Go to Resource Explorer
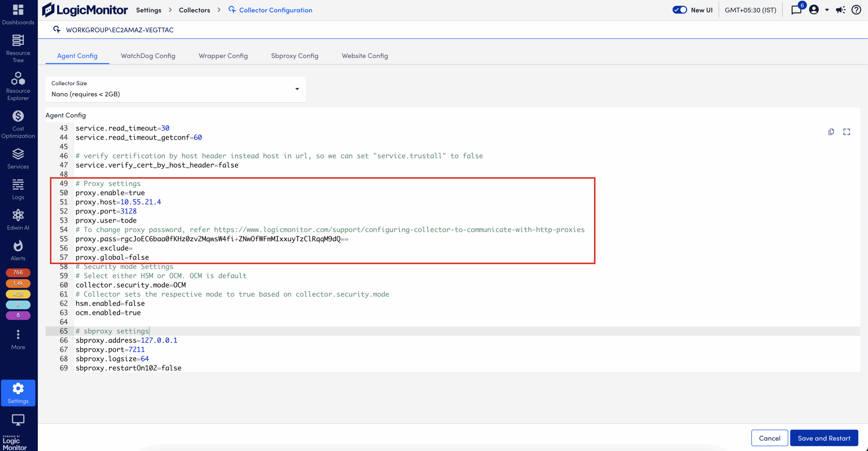 pos(18,86)
